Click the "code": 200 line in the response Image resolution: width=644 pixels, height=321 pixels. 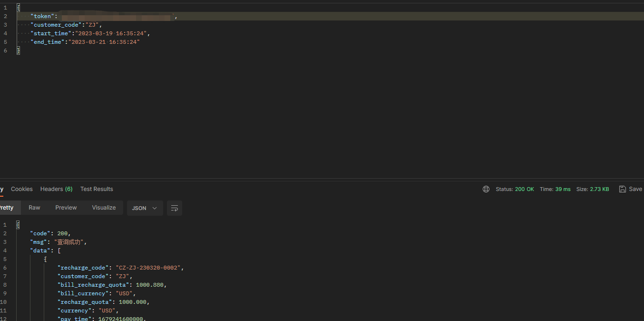[50, 233]
